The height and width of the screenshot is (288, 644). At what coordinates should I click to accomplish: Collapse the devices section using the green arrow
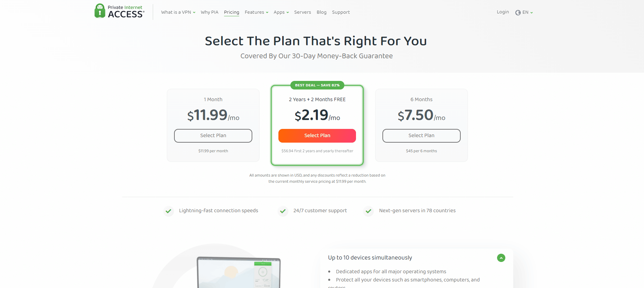pyautogui.click(x=501, y=258)
